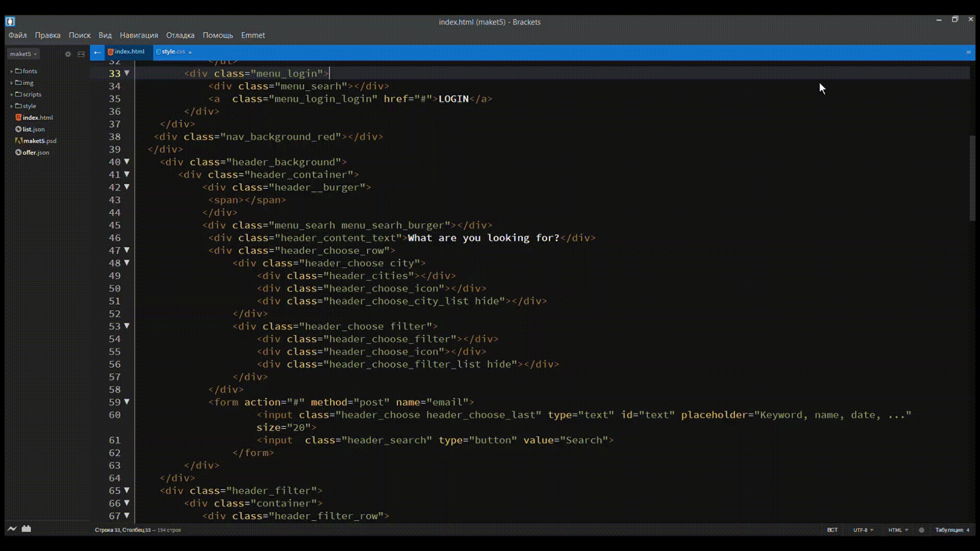Open the Отладка menu
The height and width of the screenshot is (551, 980).
[x=180, y=35]
